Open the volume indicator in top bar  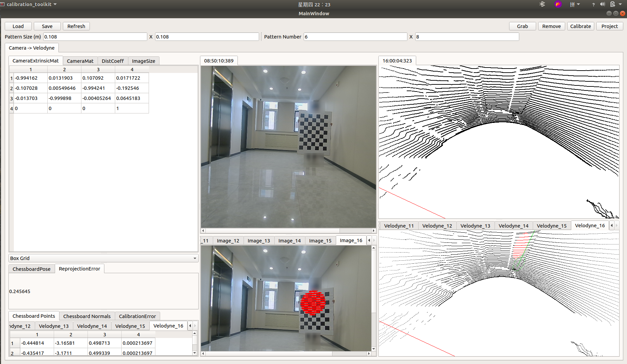[x=602, y=4]
